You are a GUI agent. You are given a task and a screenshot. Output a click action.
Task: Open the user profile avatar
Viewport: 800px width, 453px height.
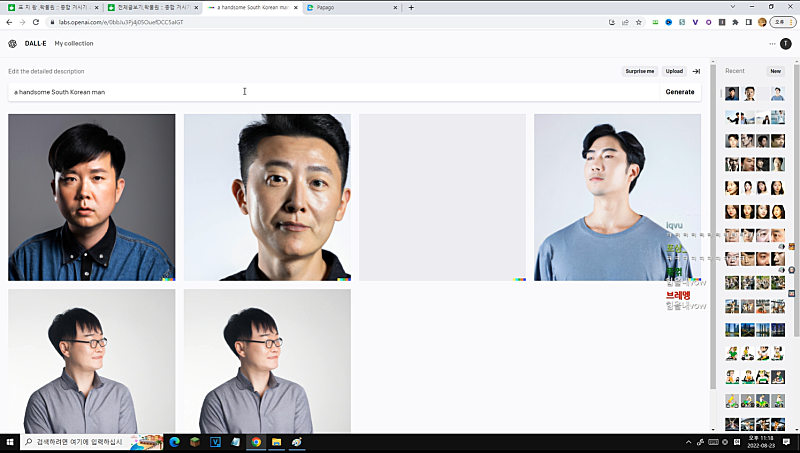point(786,44)
